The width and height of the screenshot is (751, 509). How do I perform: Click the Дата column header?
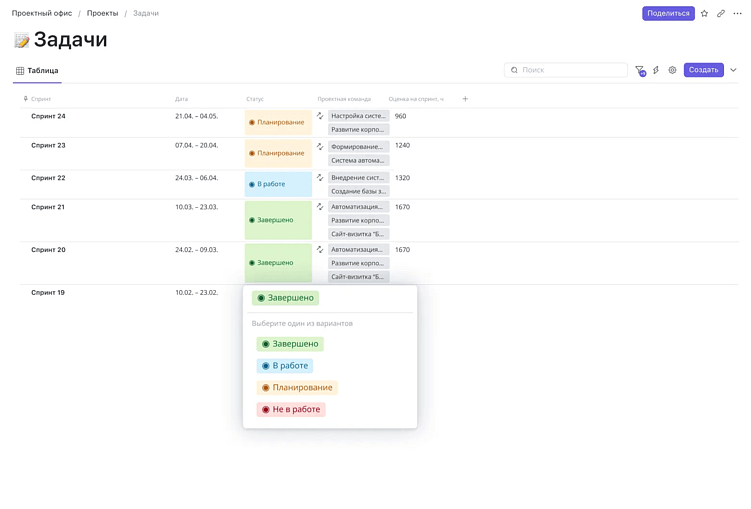coord(182,99)
